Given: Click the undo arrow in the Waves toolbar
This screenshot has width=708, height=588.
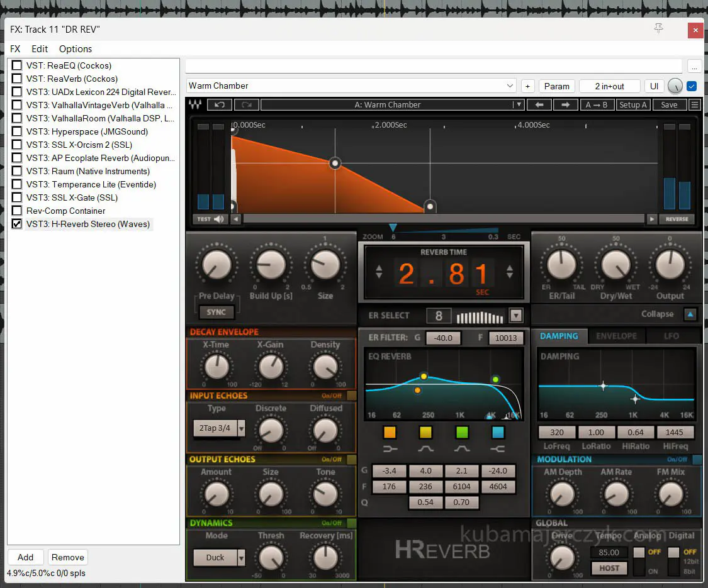Looking at the screenshot, I should [220, 105].
